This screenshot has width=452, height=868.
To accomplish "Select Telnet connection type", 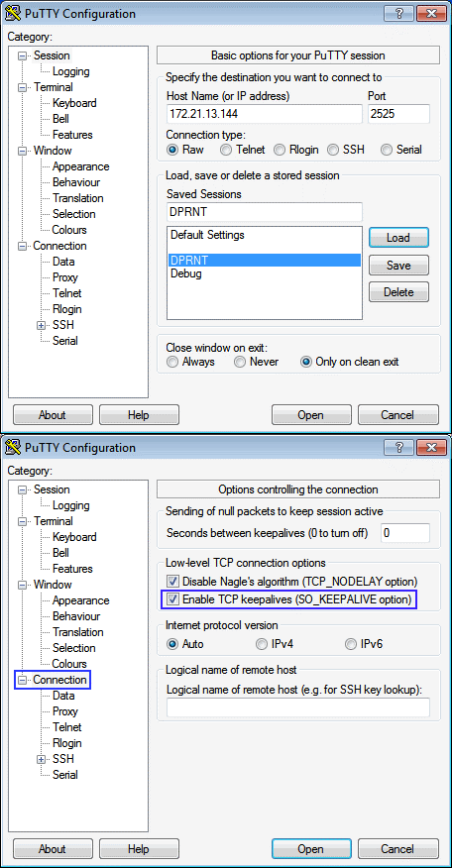I will pyautogui.click(x=225, y=150).
